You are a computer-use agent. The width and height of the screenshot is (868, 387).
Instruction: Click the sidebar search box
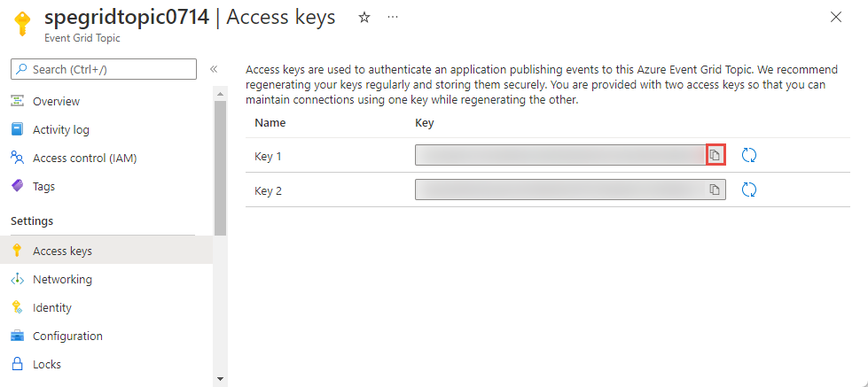click(104, 69)
